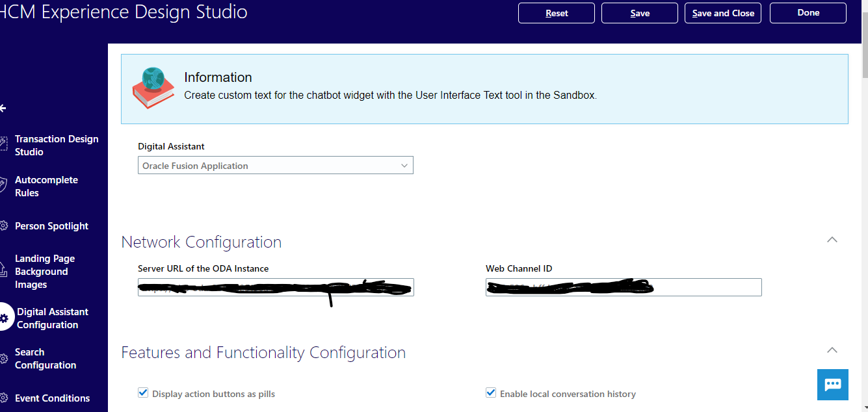Click the Autocomplete Rules shield icon

coord(4,186)
